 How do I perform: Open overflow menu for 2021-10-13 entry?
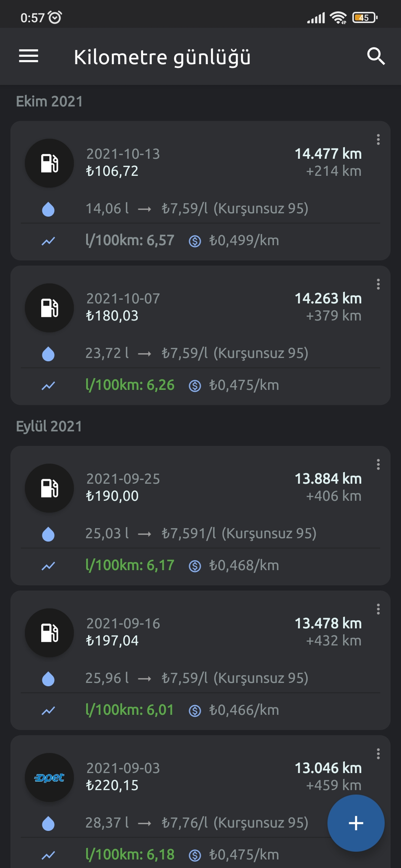click(378, 140)
